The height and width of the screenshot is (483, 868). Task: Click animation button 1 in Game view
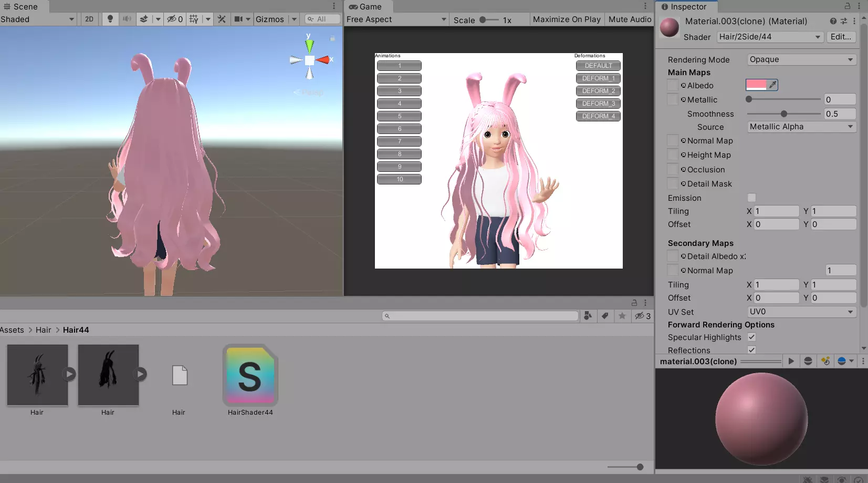[x=399, y=66]
